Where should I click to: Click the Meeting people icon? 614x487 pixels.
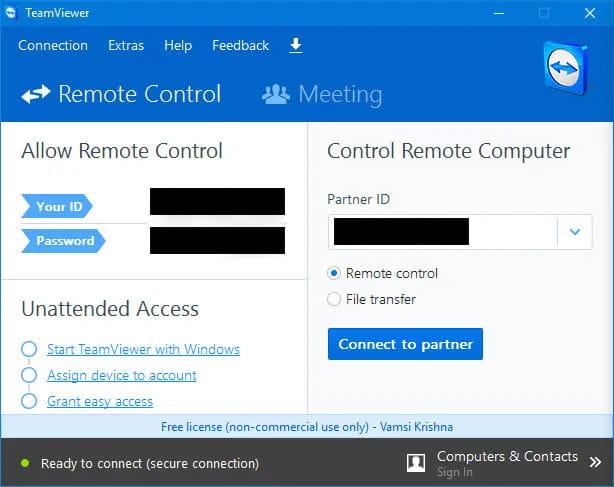[x=276, y=94]
